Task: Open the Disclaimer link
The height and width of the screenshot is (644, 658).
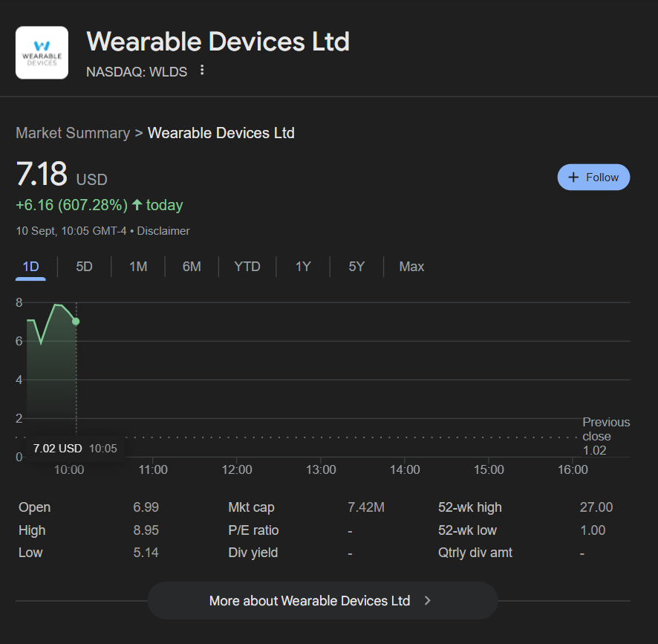Action: point(163,231)
